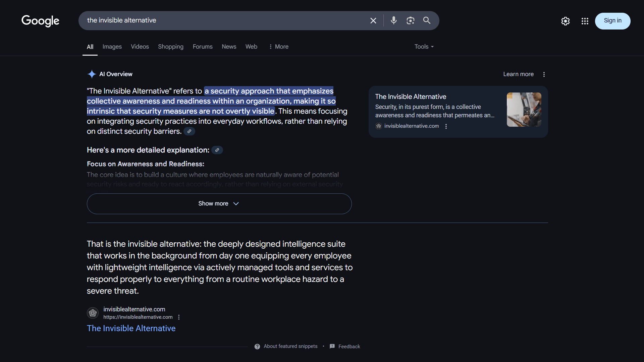Clear the search box text

point(373,21)
